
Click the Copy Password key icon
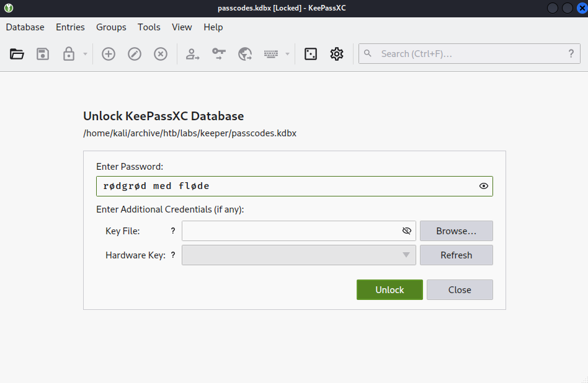[x=218, y=54]
